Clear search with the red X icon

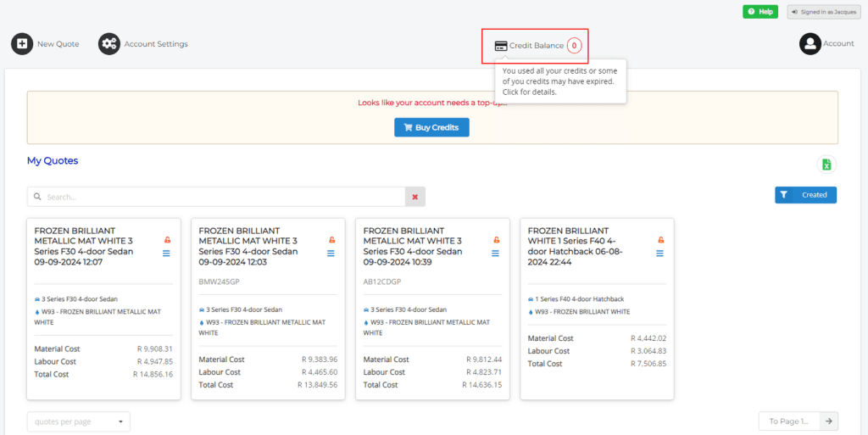(415, 197)
